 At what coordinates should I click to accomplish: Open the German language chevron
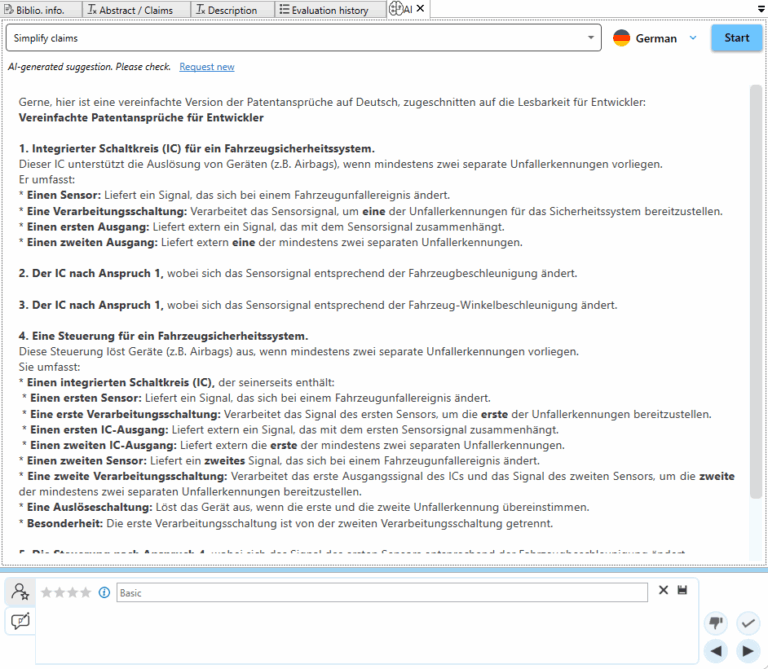click(x=693, y=38)
